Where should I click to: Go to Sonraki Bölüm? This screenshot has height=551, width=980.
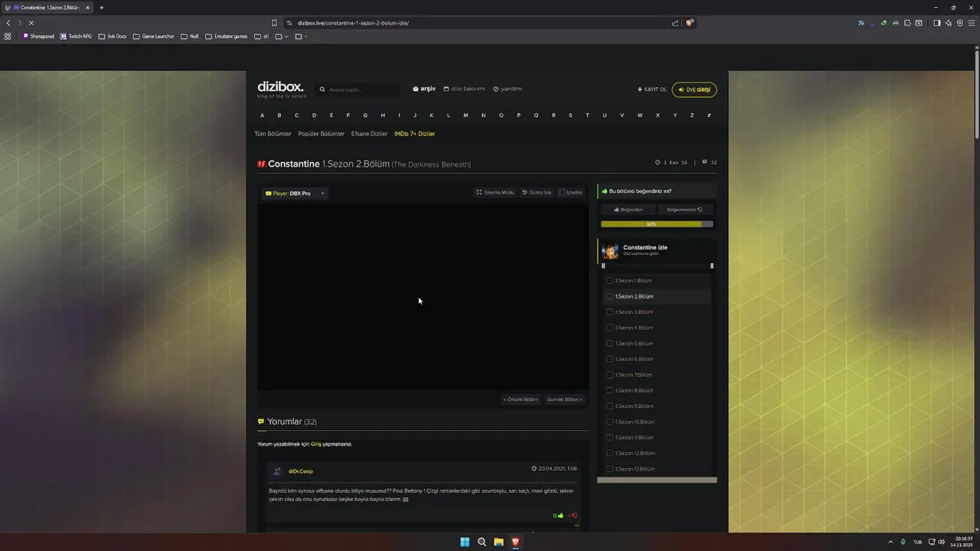(x=564, y=399)
